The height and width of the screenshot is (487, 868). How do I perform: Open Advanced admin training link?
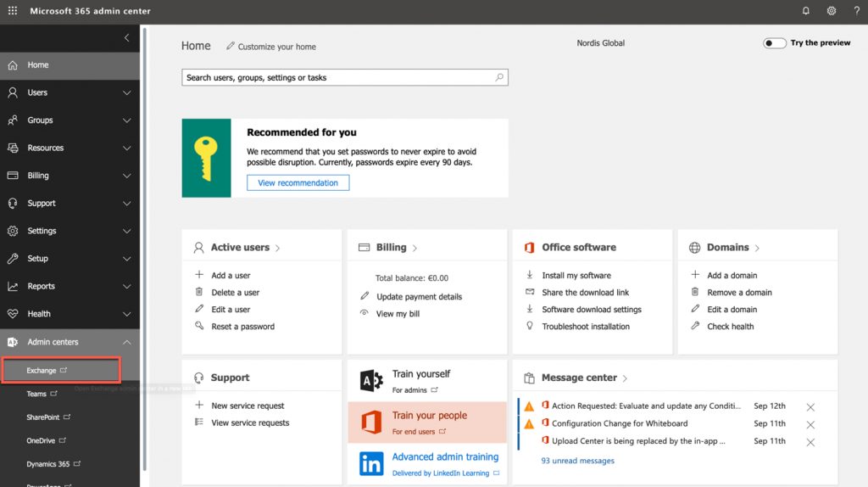(x=445, y=456)
